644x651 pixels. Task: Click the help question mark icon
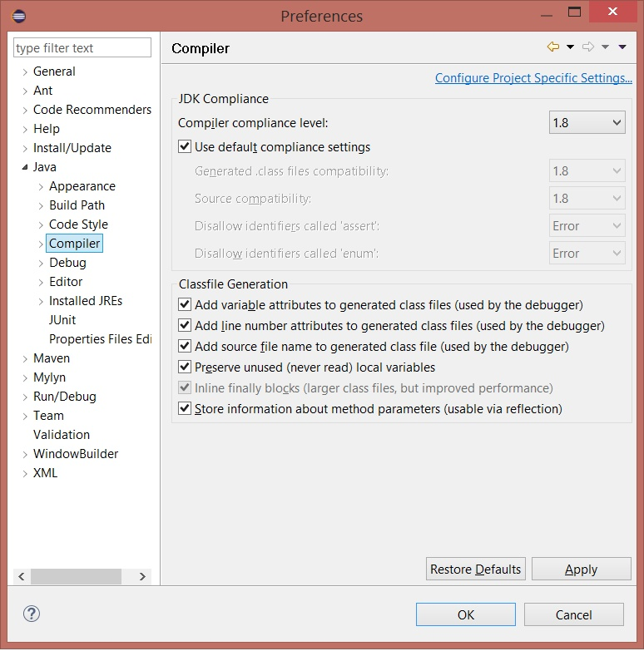(32, 614)
